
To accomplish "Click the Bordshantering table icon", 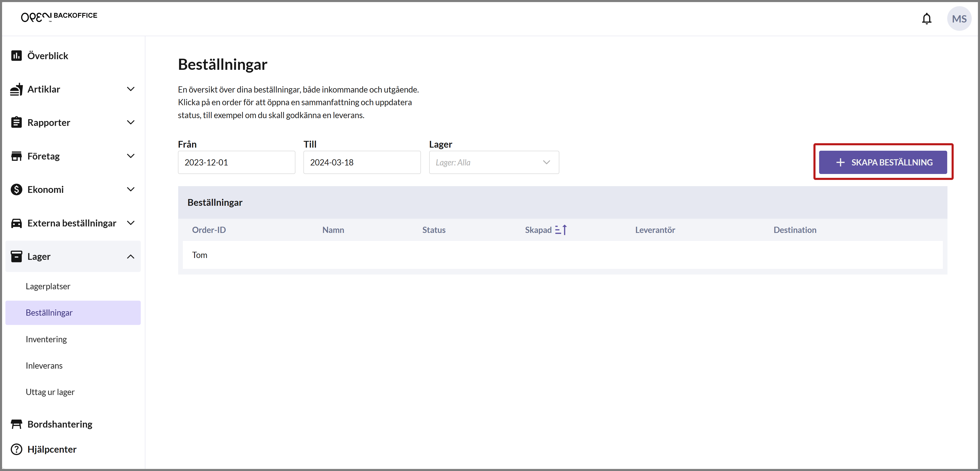I will [16, 424].
